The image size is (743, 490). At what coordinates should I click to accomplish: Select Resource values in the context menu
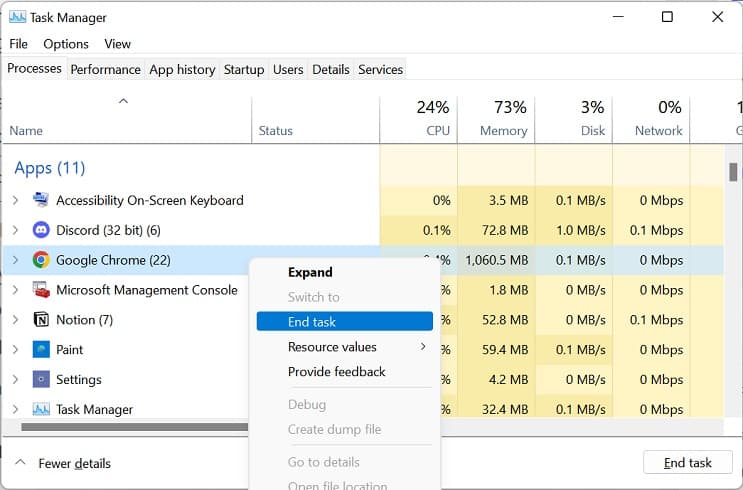(344, 346)
